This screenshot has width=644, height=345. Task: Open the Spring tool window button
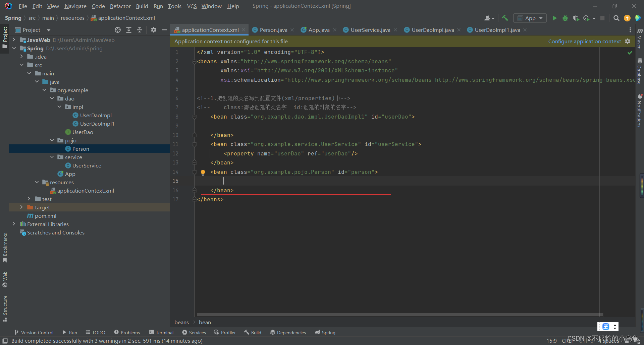point(325,333)
